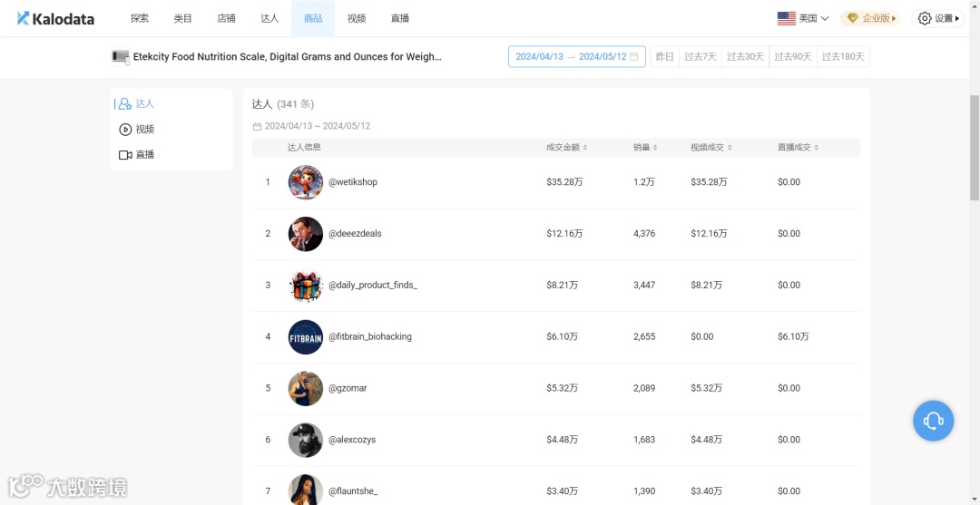Screen dimensions: 980x505
Task: Click the US flag icon
Action: point(786,19)
